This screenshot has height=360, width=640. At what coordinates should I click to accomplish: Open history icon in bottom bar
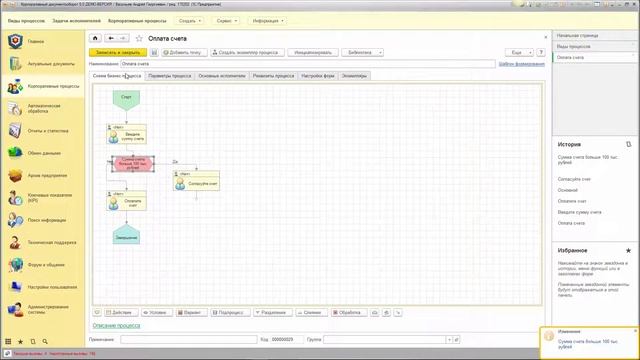pos(33,342)
